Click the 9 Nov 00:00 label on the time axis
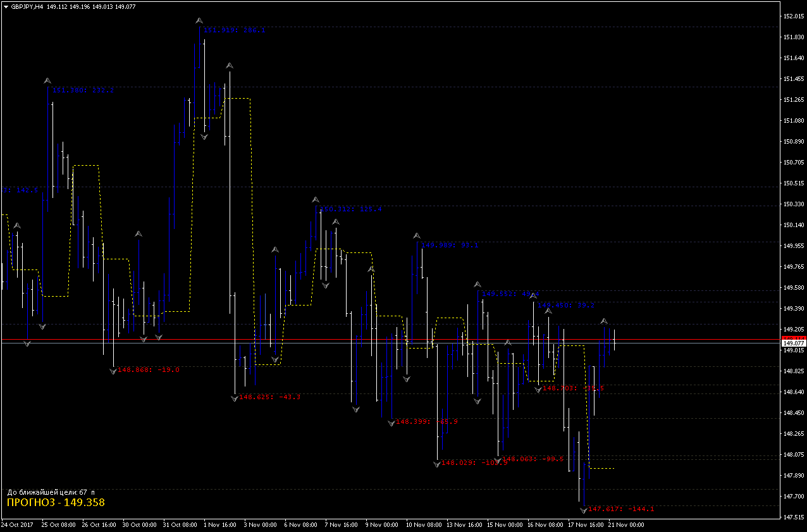 [382, 525]
